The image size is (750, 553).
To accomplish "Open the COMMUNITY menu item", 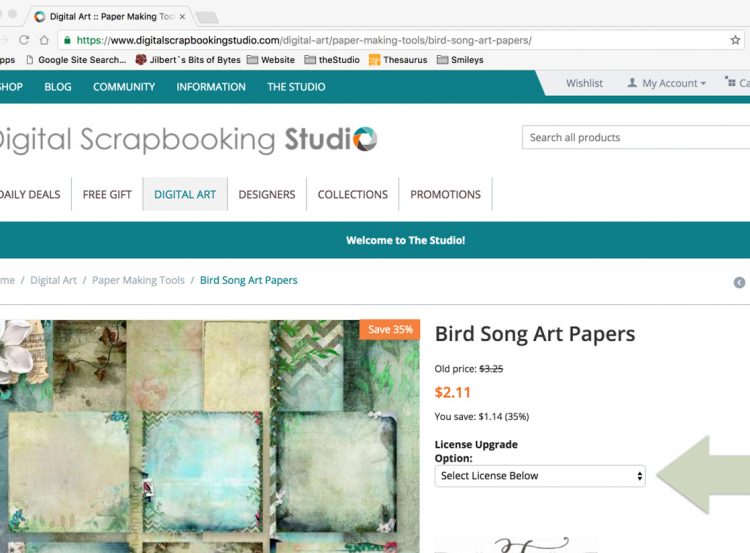I will (124, 87).
